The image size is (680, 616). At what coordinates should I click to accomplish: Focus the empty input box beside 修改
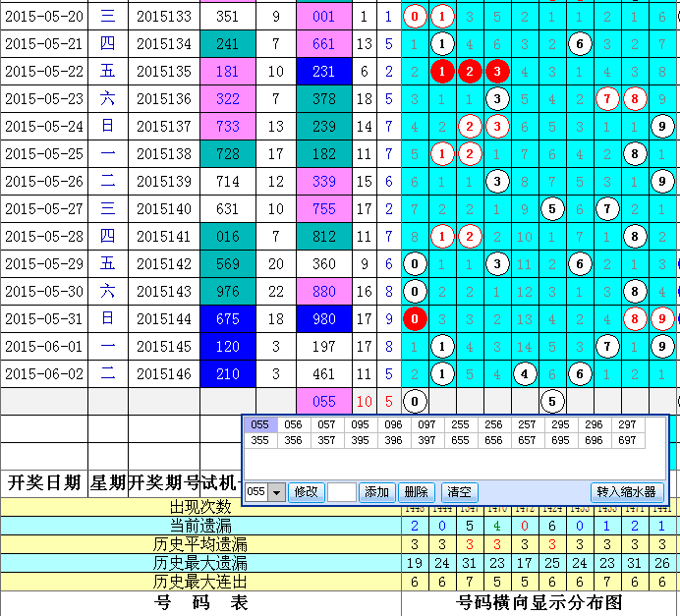click(341, 492)
